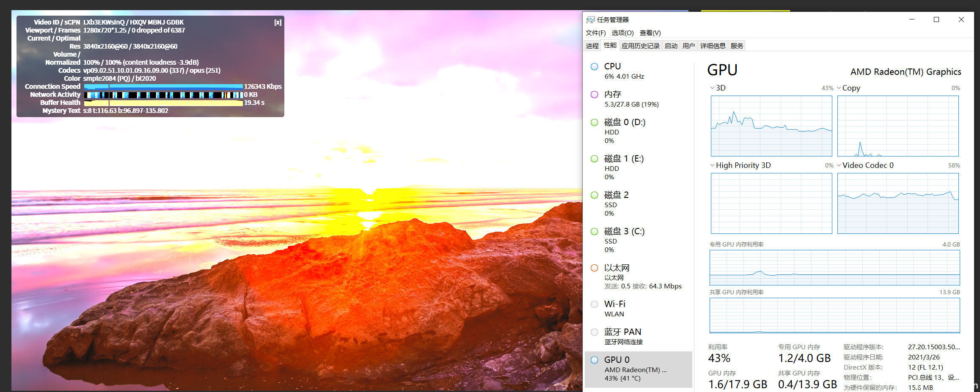Click the purple 内存 circle icon

pos(595,94)
